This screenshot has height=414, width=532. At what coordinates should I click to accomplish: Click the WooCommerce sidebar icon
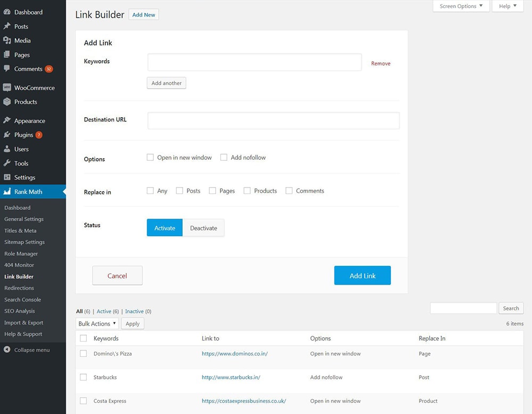click(x=6, y=87)
